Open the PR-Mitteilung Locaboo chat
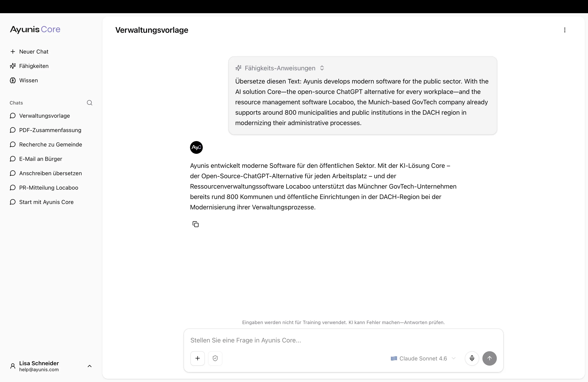Viewport: 588px width, 382px height. (48, 188)
